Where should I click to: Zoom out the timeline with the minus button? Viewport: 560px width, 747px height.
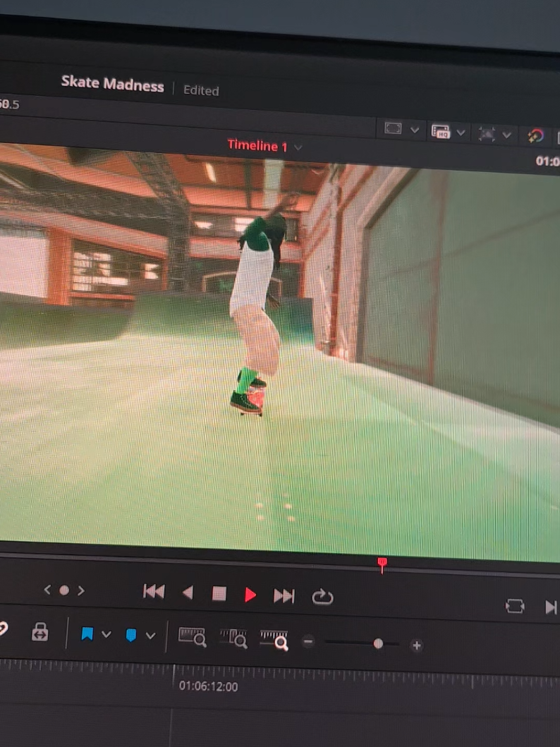tap(309, 642)
